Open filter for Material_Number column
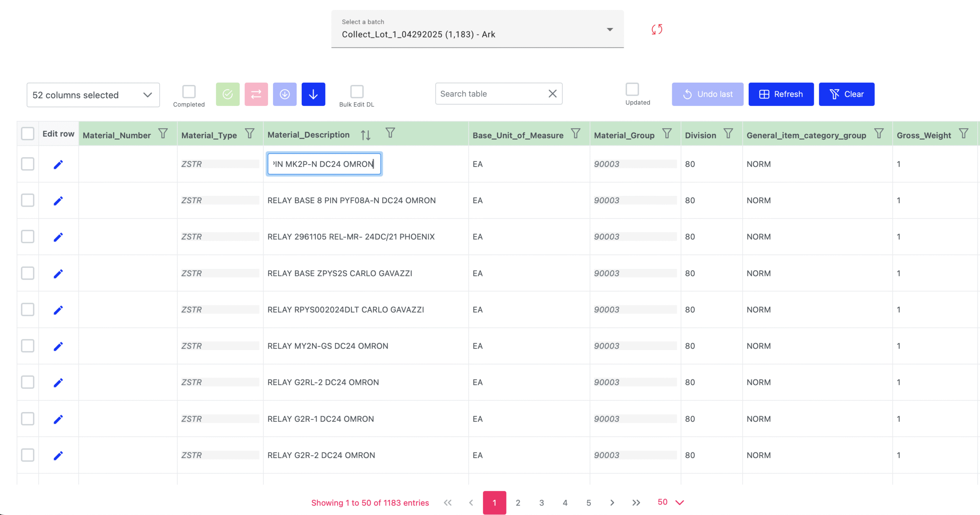Image resolution: width=980 pixels, height=515 pixels. 163,134
